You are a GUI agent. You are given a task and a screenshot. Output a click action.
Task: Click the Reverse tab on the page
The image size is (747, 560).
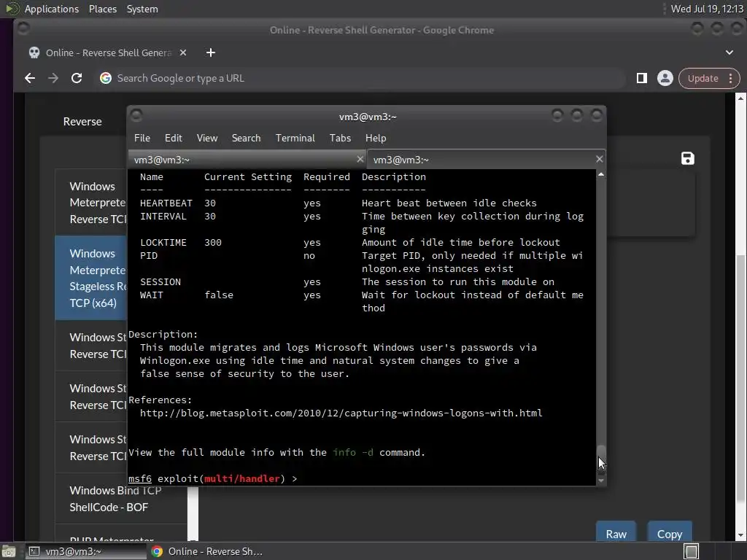pyautogui.click(x=82, y=122)
